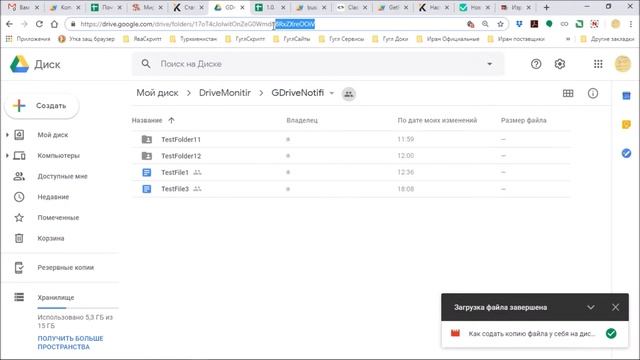Click ПОЛУЧИТЬ БОЛЬШЕ ПРОСТРАНСТВА link

[x=70, y=342]
